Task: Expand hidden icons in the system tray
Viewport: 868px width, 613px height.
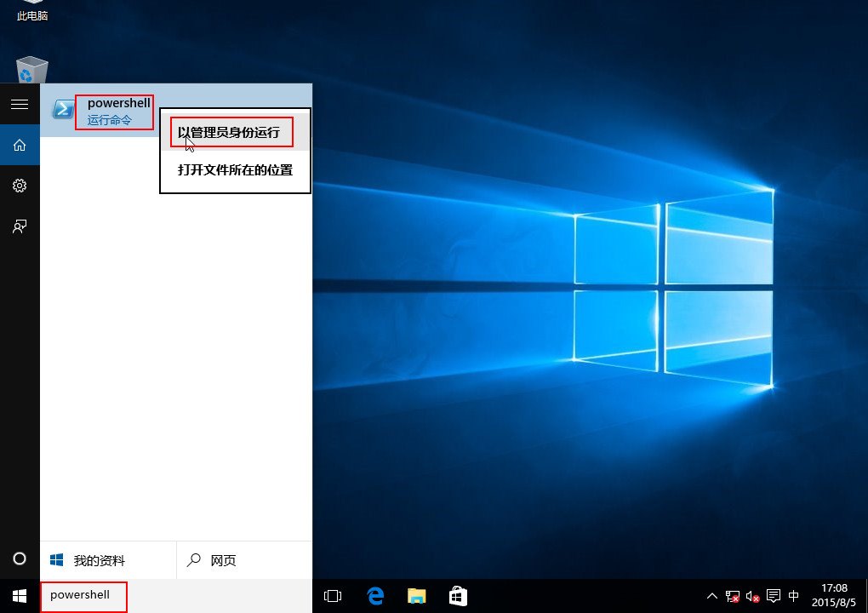Action: (x=712, y=596)
